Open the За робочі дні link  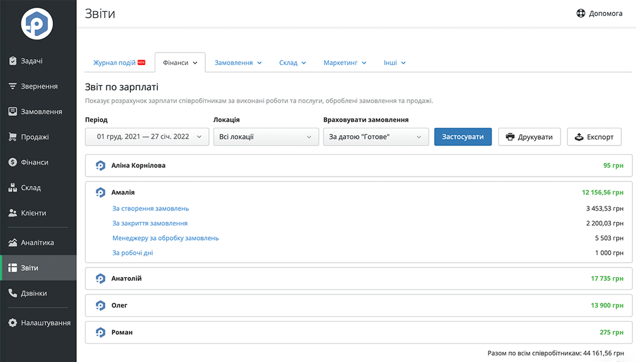(132, 253)
